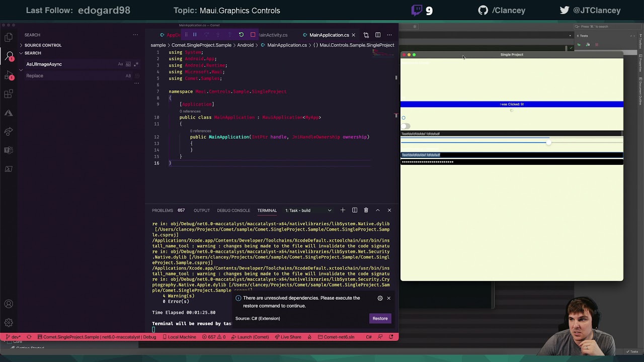Synchronize changes in status bar
Image resolution: width=644 pixels, height=362 pixels.
pyautogui.click(x=29, y=337)
